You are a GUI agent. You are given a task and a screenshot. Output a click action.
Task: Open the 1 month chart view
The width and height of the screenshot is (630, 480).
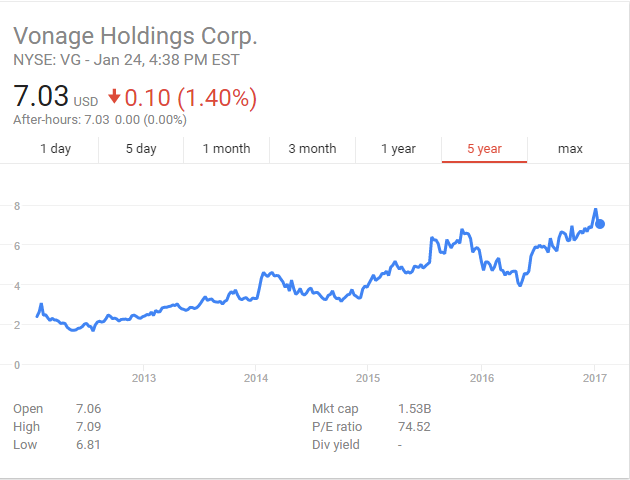(x=226, y=149)
